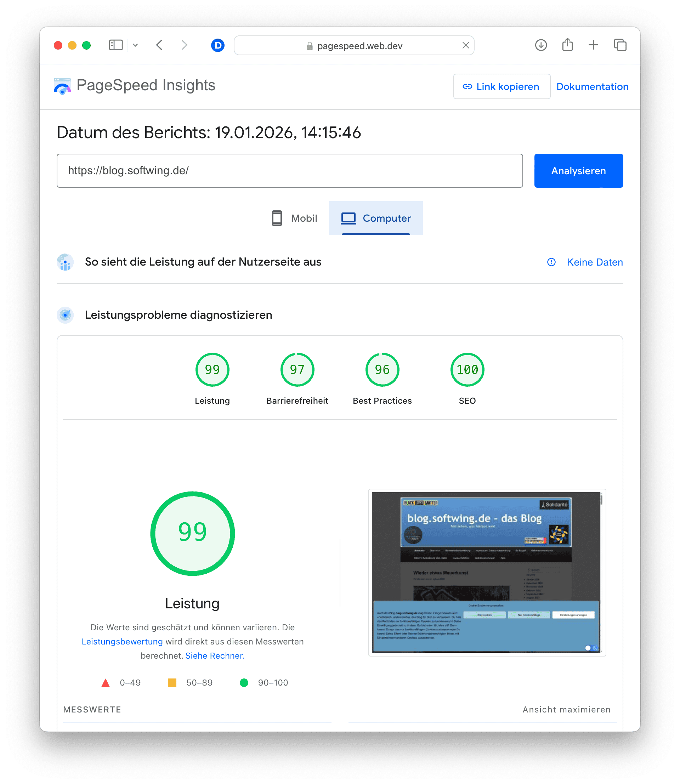
Task: Click the Safari share icon
Action: tap(567, 45)
